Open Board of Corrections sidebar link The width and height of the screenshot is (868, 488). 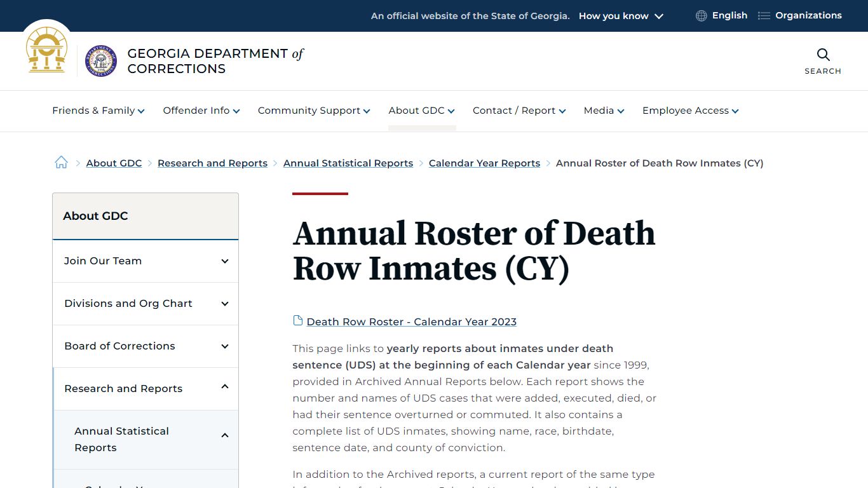(x=119, y=346)
